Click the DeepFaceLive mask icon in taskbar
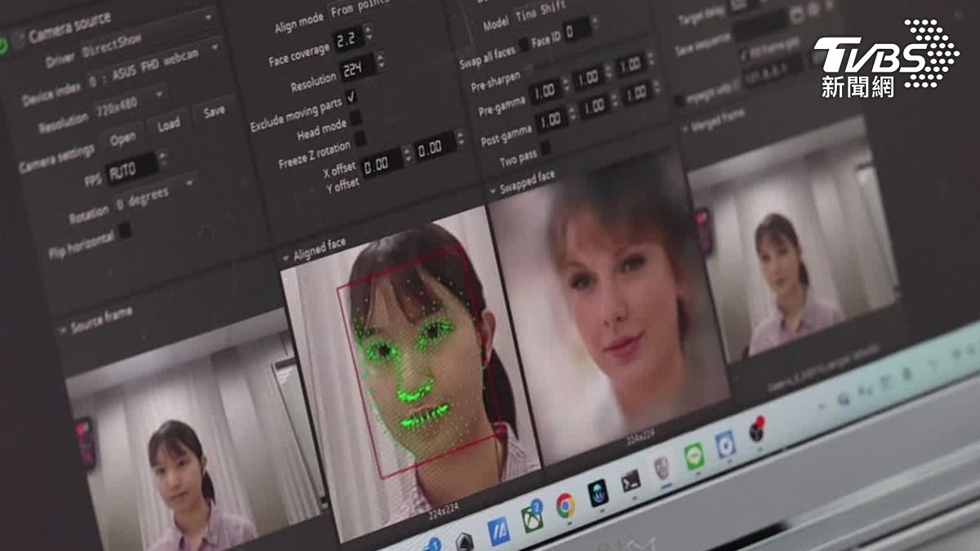Screen dimensions: 980x551 [x=663, y=468]
